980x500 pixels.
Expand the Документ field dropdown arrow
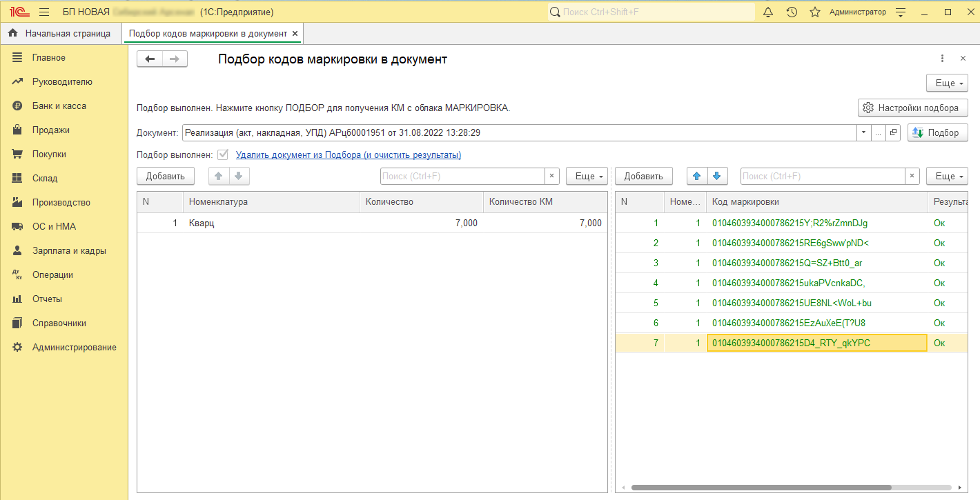864,132
